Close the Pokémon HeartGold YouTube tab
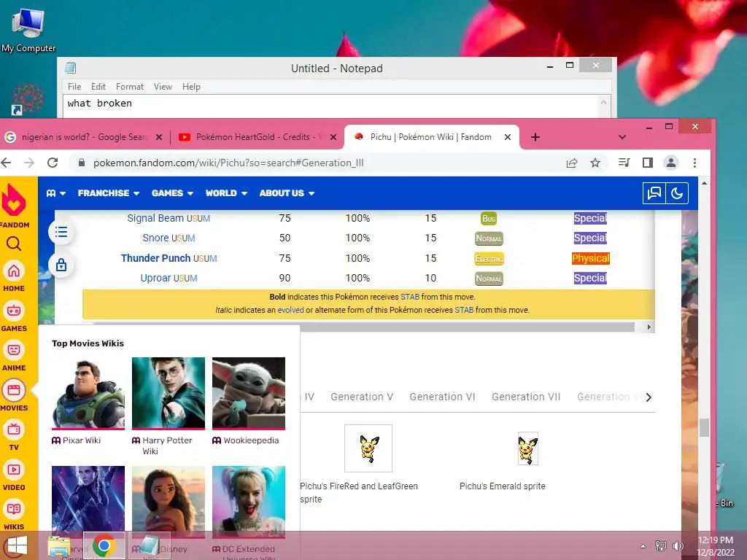 point(333,137)
